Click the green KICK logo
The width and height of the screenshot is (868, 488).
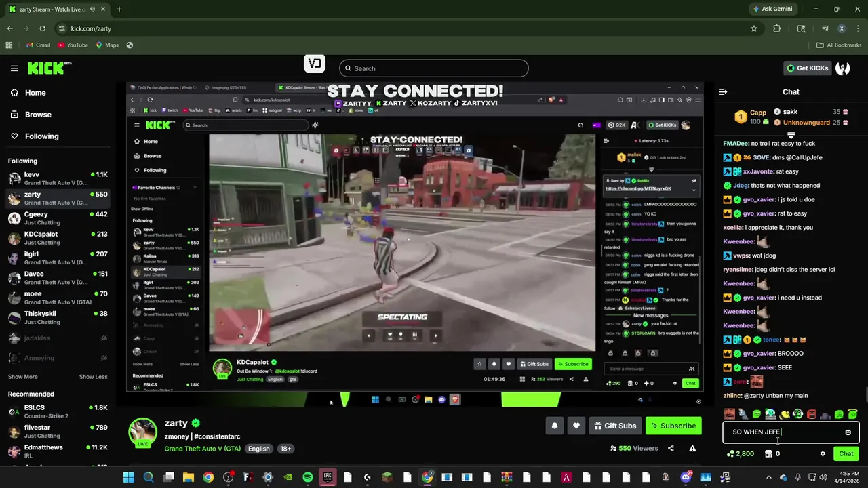(x=49, y=68)
